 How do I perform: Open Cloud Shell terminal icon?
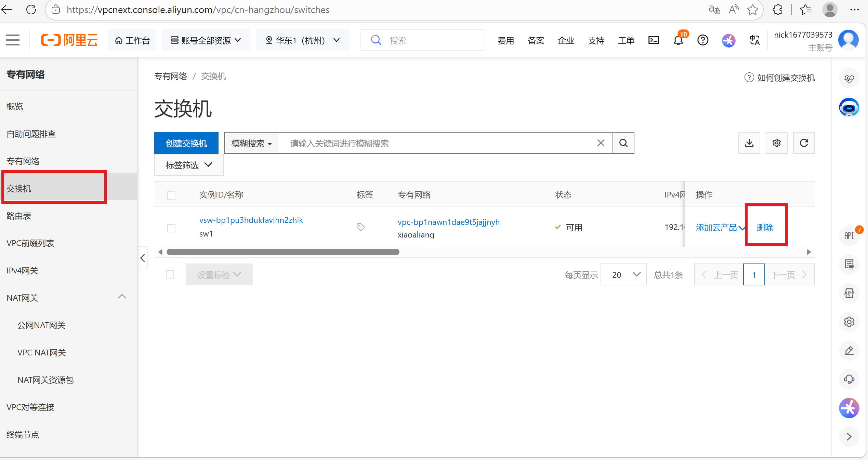pos(653,40)
